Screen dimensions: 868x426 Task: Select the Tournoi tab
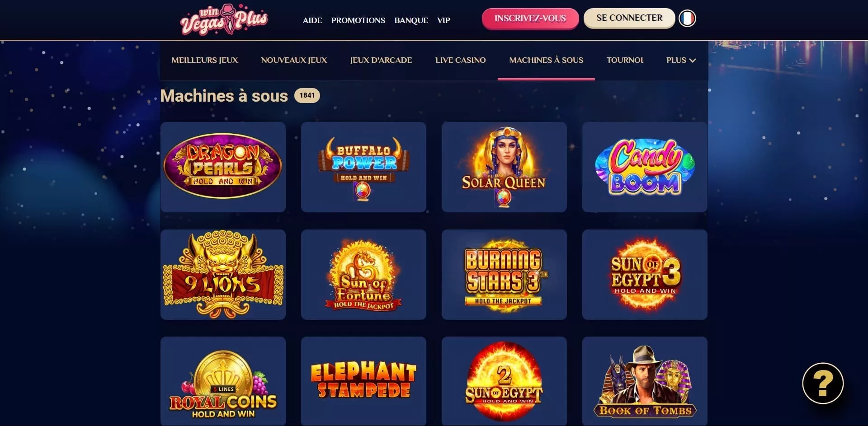tap(625, 60)
